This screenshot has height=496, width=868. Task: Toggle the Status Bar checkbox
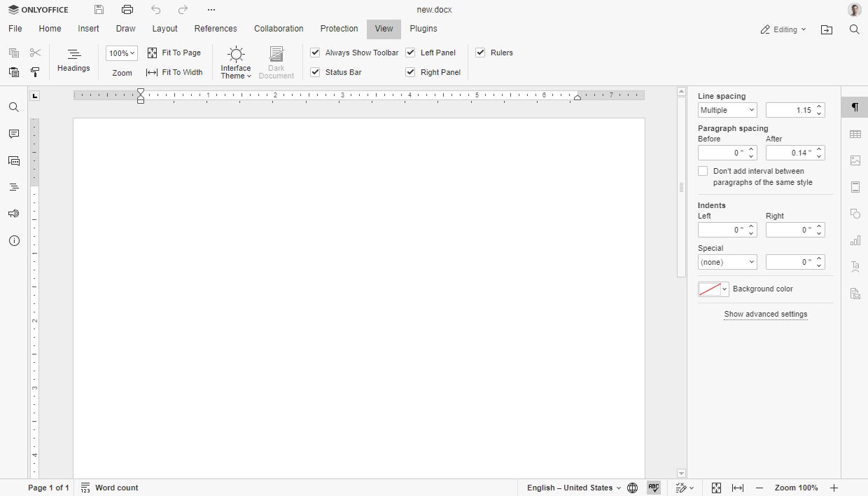coord(315,72)
